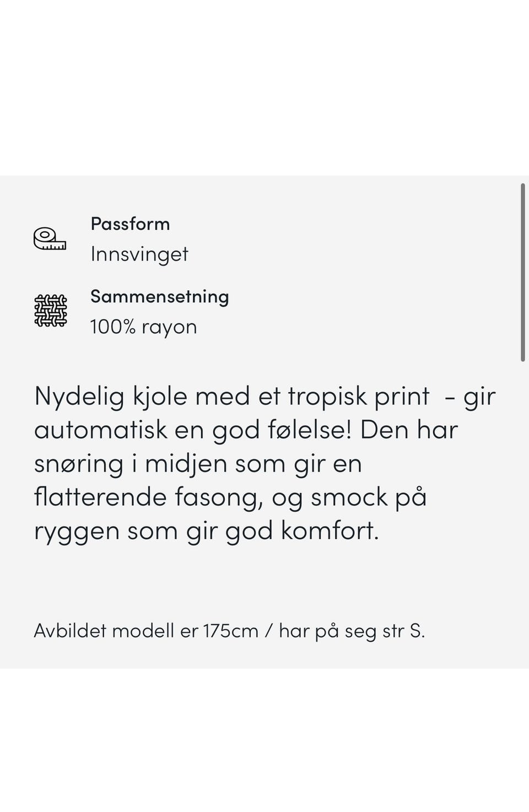Click the '175cm' model height text
The width and height of the screenshot is (529, 812).
231,630
